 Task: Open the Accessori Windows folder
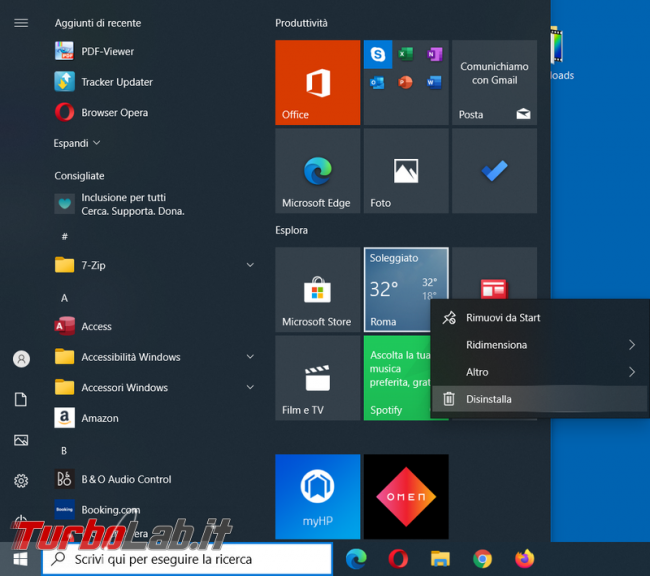tap(153, 387)
